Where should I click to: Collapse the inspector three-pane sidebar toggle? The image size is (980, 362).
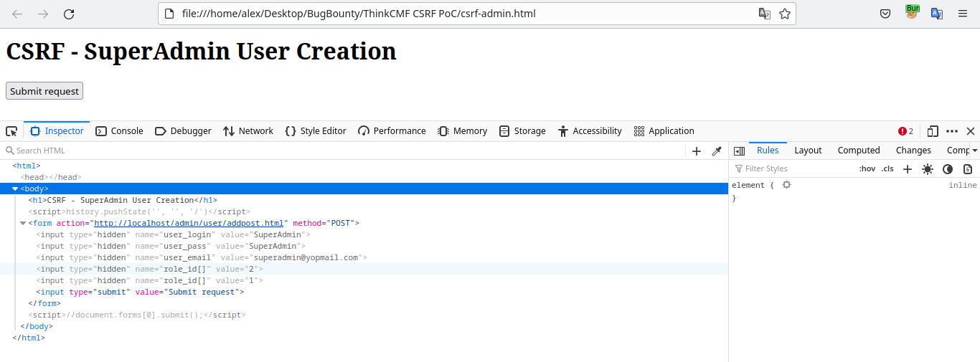point(739,151)
